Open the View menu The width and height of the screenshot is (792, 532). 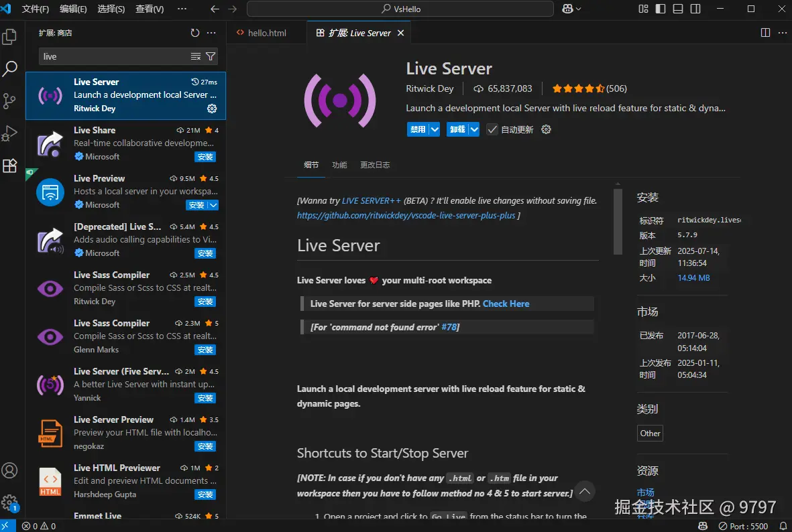[150, 9]
